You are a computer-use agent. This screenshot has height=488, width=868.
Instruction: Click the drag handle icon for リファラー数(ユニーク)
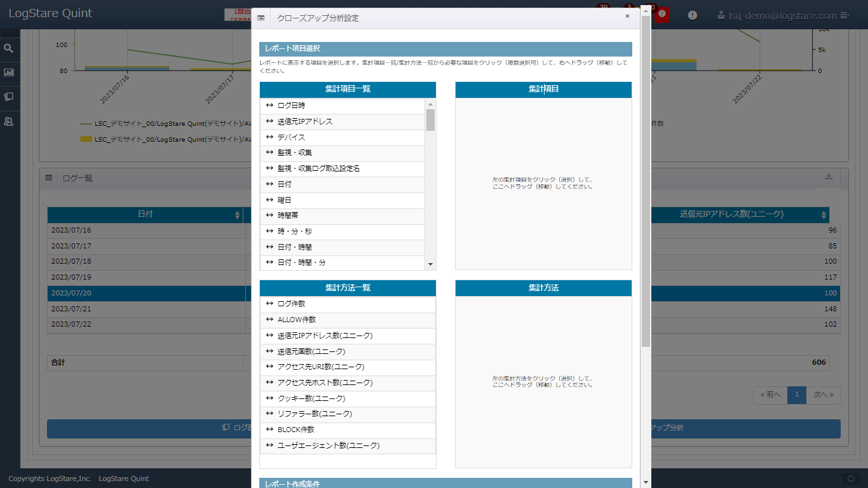pyautogui.click(x=269, y=414)
